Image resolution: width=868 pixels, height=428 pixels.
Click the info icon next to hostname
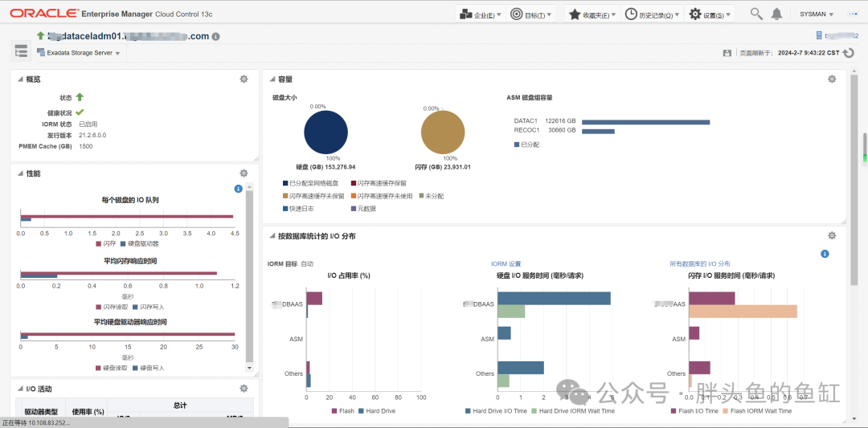point(216,36)
